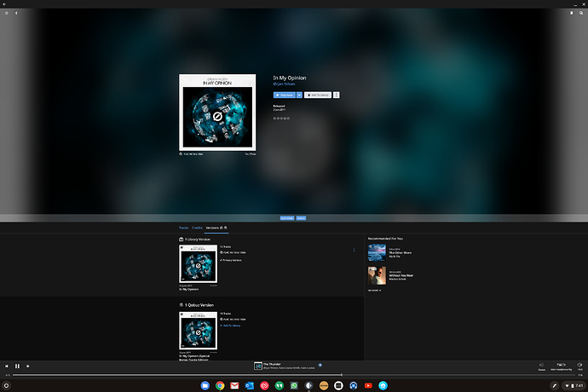
Task: Switch to the Credits tab
Action: pyautogui.click(x=197, y=228)
